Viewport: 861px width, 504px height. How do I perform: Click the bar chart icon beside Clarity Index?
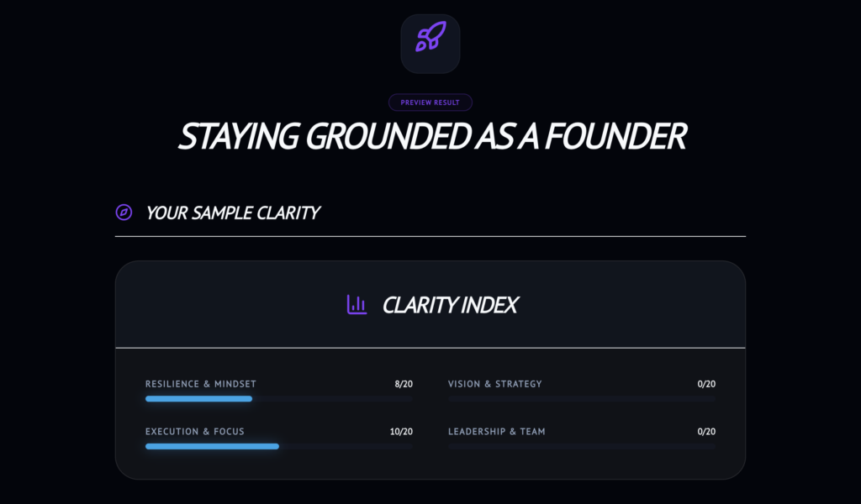(357, 304)
